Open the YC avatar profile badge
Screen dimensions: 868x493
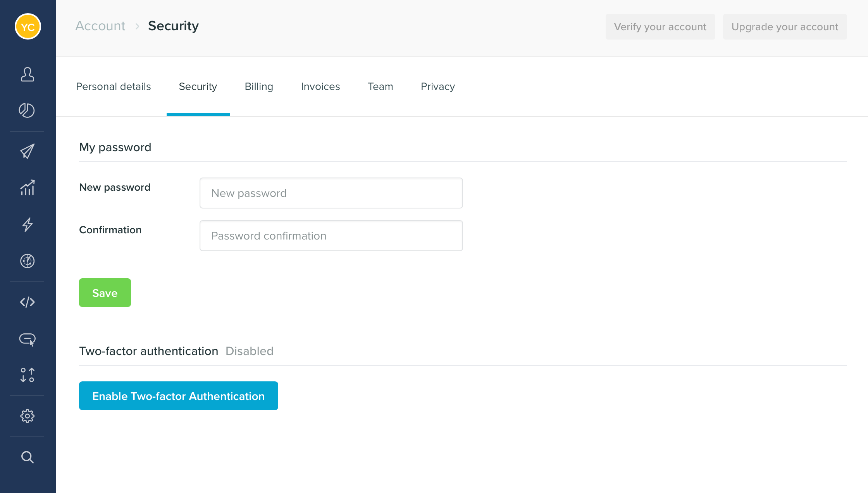[x=27, y=26]
